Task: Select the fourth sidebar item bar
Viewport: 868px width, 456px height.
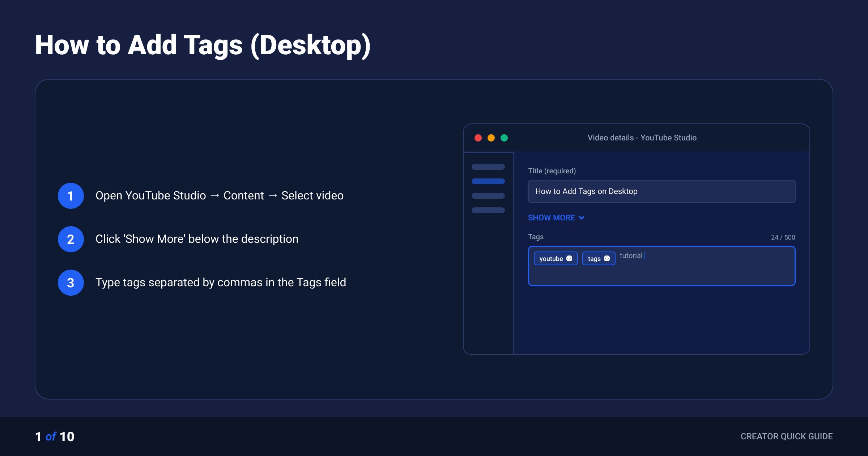Action: click(x=488, y=210)
